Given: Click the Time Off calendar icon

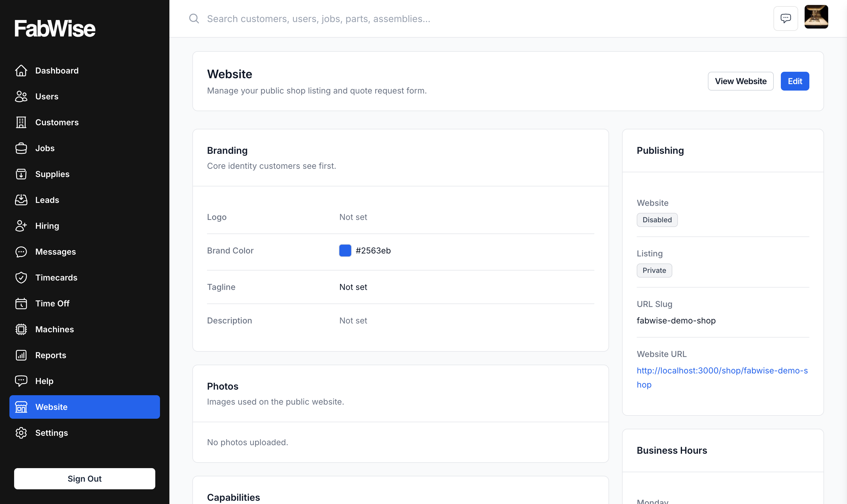Looking at the screenshot, I should 21,303.
